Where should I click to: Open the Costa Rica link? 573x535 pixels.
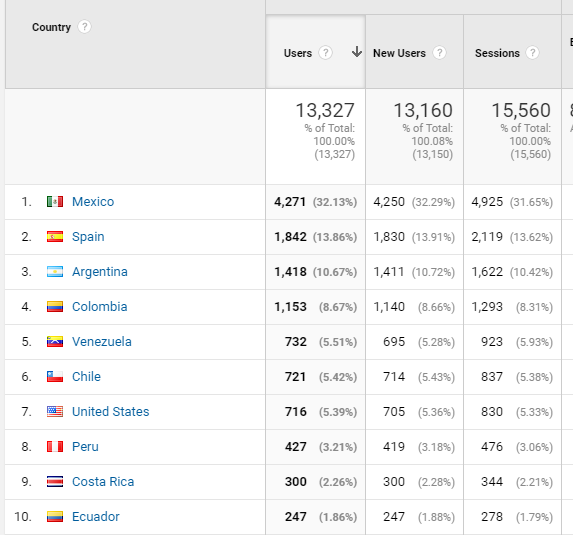(x=103, y=482)
